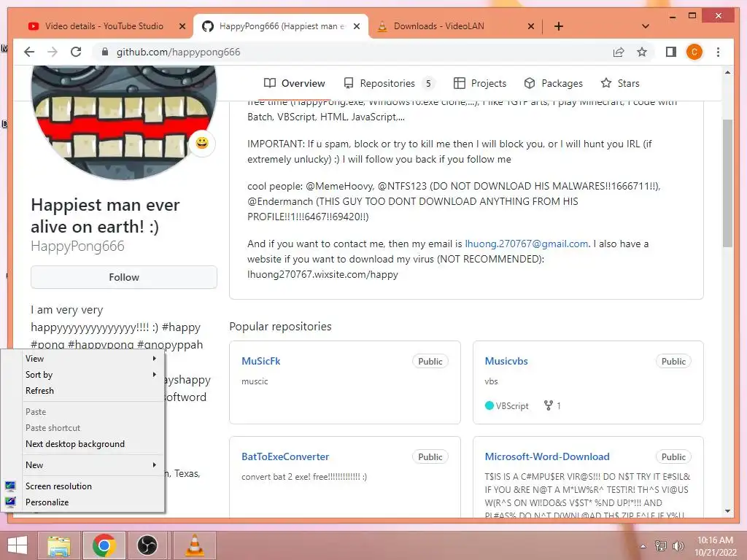Click the network tray icon
Image resolution: width=747 pixels, height=560 pixels.
[661, 545]
